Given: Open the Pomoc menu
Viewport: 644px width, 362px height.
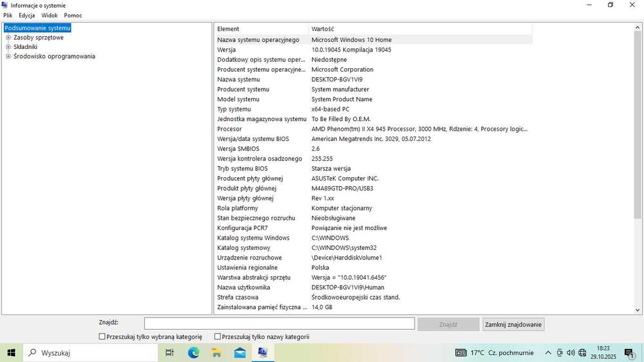Looking at the screenshot, I should (x=73, y=15).
